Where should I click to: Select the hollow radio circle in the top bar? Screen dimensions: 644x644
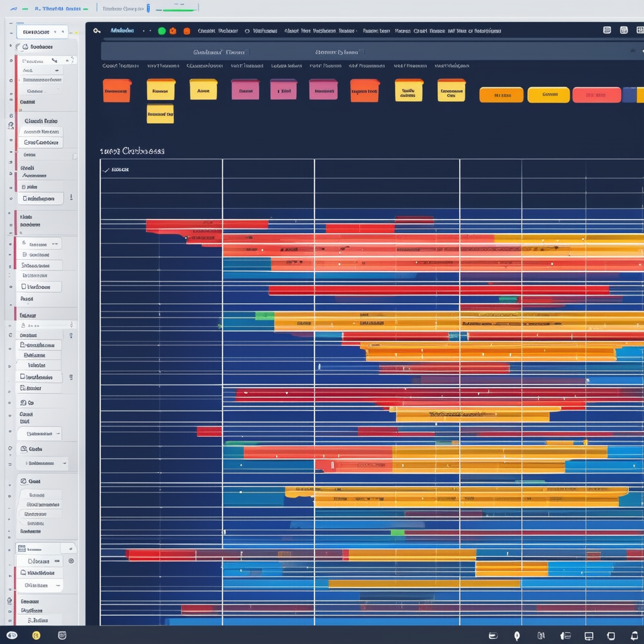point(247,31)
